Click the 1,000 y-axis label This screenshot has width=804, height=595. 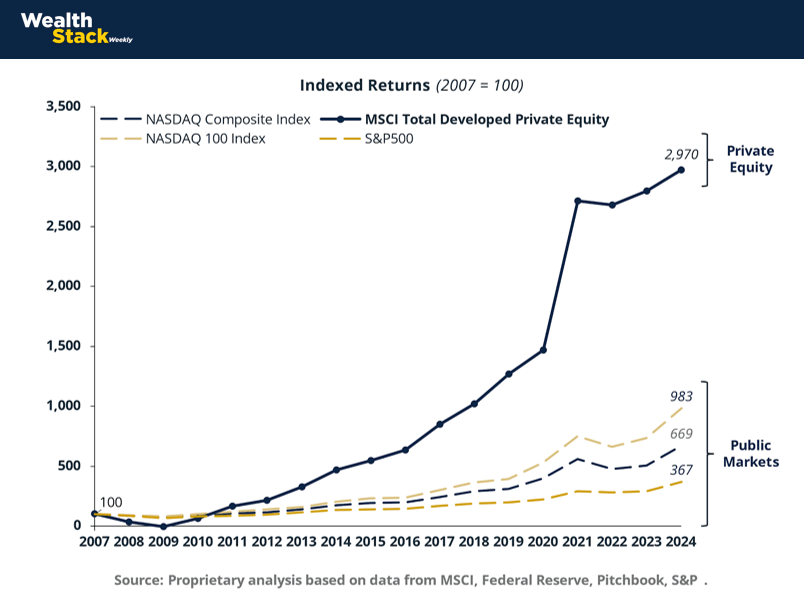[x=64, y=406]
